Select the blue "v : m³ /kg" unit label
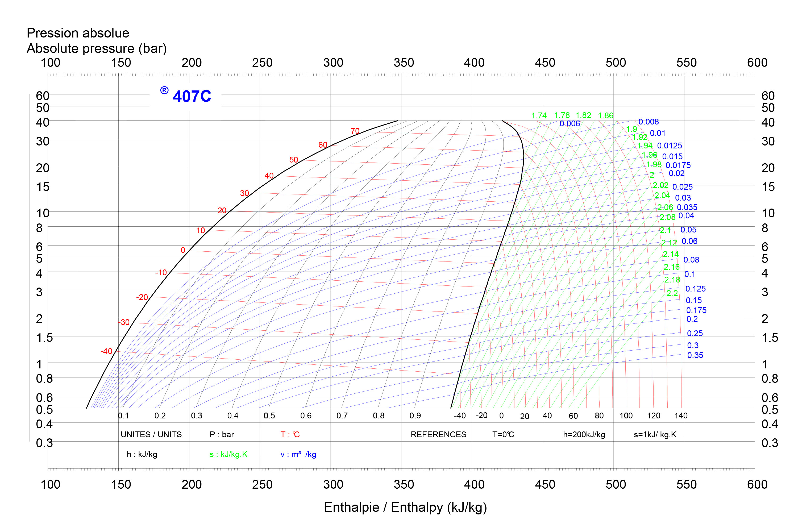This screenshot has width=798, height=532. pyautogui.click(x=298, y=454)
